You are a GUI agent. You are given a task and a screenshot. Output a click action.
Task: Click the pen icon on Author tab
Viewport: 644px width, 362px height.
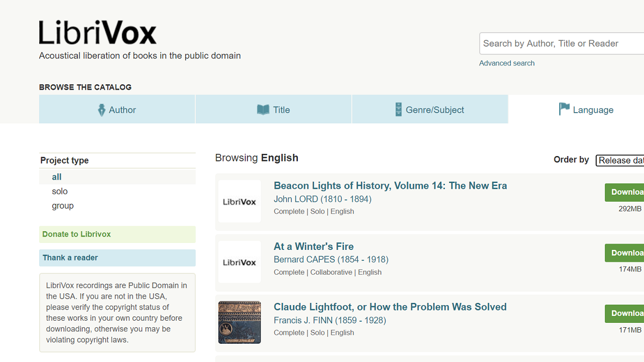[x=101, y=110]
